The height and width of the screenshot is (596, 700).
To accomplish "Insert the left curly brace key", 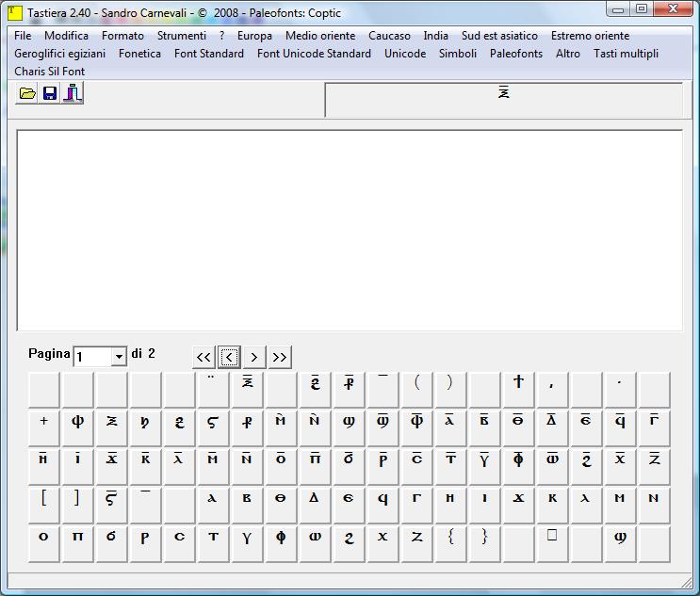I will pos(450,544).
